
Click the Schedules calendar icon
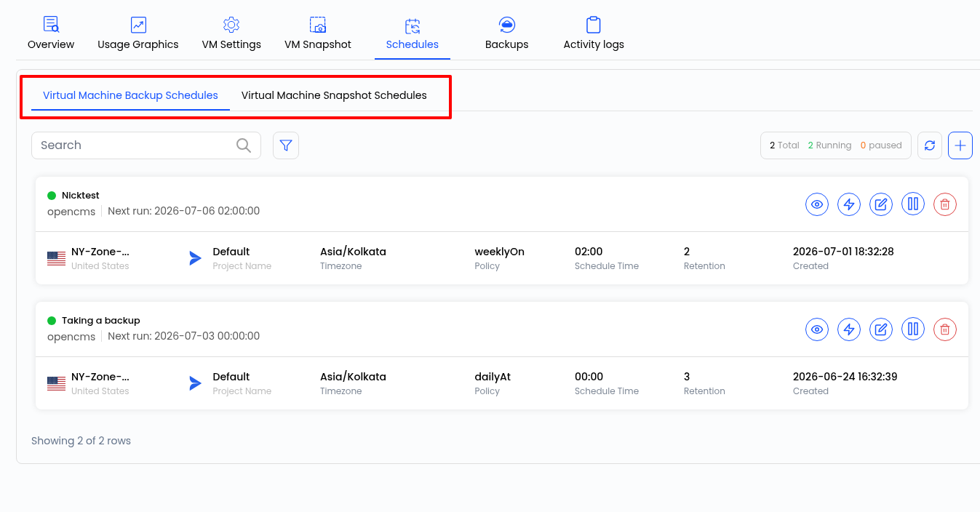413,26
